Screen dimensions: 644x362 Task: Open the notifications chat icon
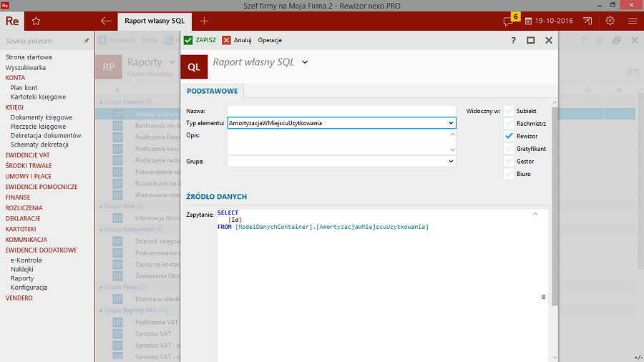point(509,21)
